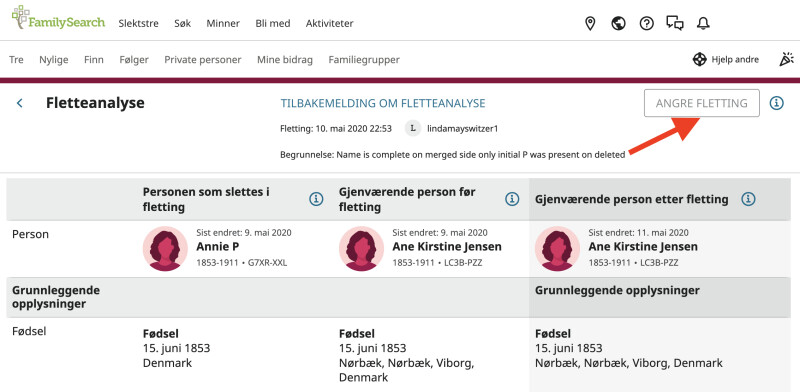
Task: Open the Annie P person name
Action: (x=218, y=247)
